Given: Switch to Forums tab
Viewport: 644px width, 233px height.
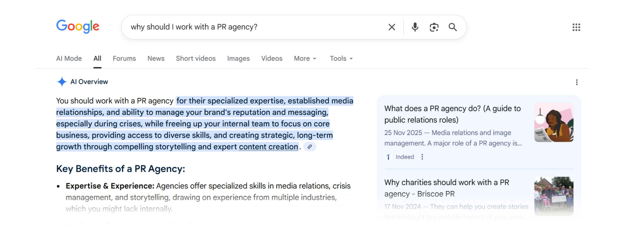Looking at the screenshot, I should [x=124, y=58].
